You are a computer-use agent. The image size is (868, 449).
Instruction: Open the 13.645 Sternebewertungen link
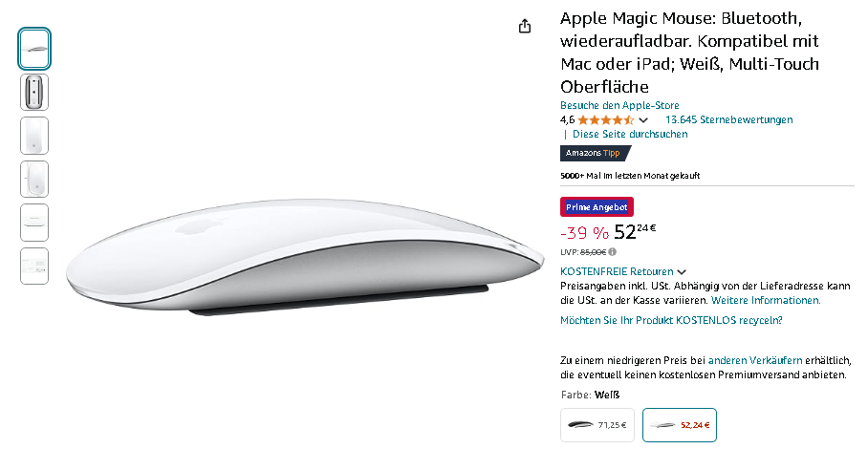point(728,119)
